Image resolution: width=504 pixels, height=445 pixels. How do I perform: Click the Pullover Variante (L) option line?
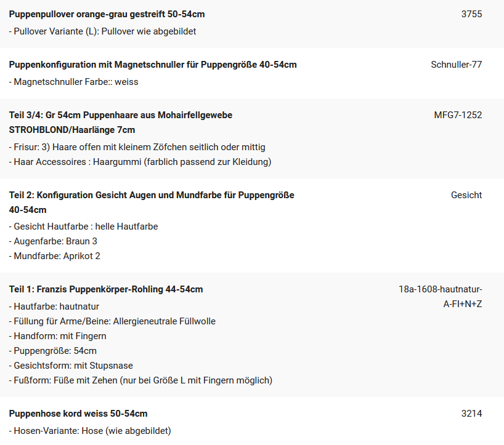tap(102, 31)
